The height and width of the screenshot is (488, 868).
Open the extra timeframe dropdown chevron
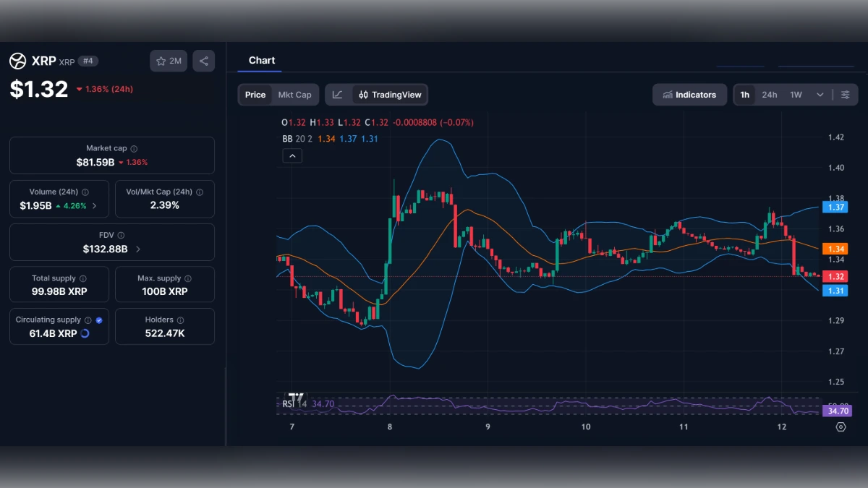pos(820,95)
